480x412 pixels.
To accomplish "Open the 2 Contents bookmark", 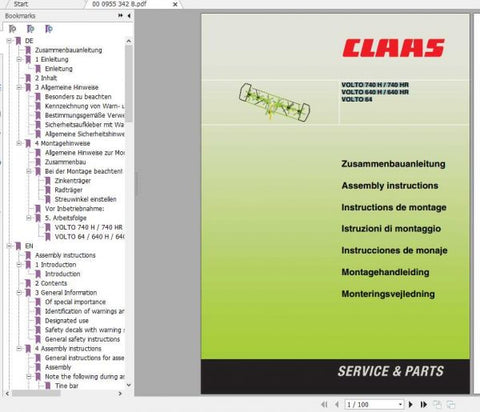I will click(51, 283).
